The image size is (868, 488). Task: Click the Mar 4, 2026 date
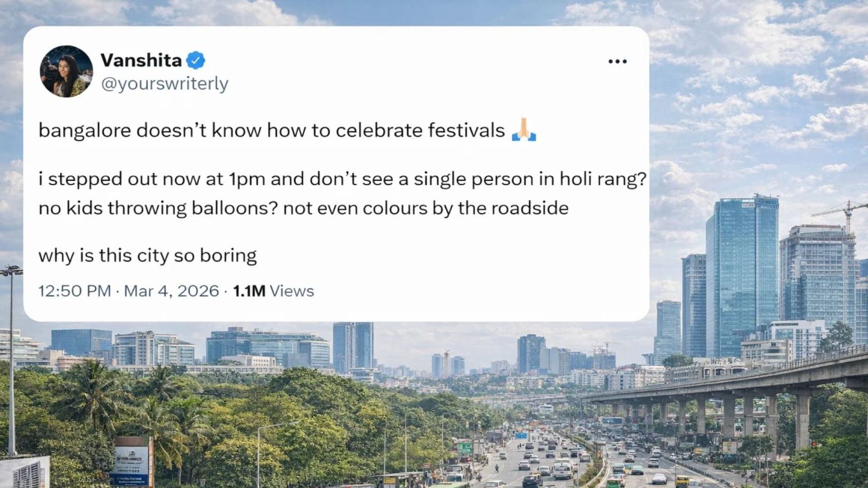pyautogui.click(x=171, y=291)
